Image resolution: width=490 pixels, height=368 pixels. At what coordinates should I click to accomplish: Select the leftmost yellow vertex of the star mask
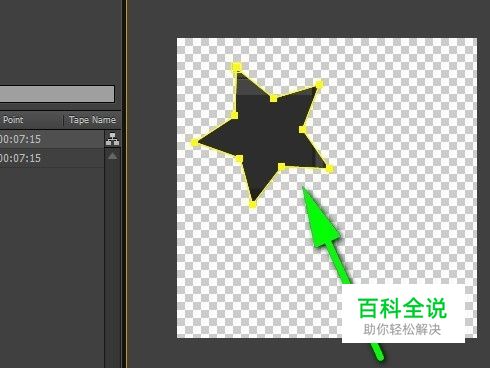(195, 143)
